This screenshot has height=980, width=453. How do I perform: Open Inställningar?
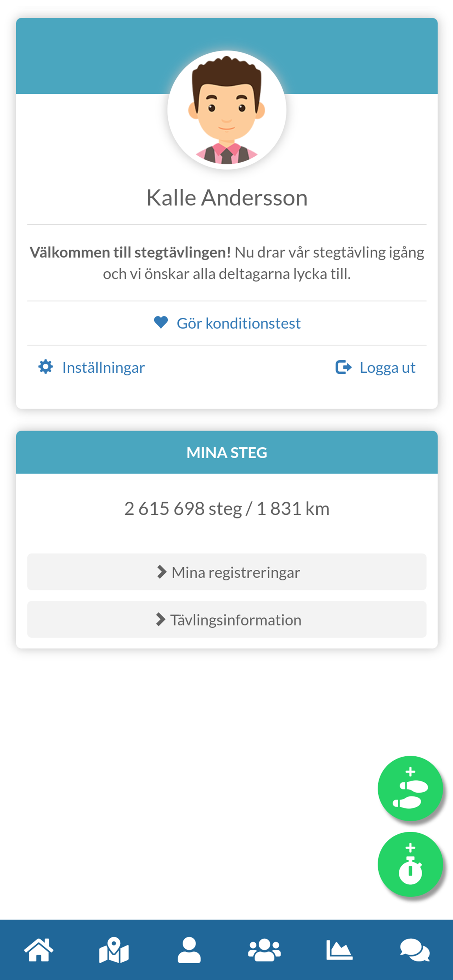tap(103, 367)
